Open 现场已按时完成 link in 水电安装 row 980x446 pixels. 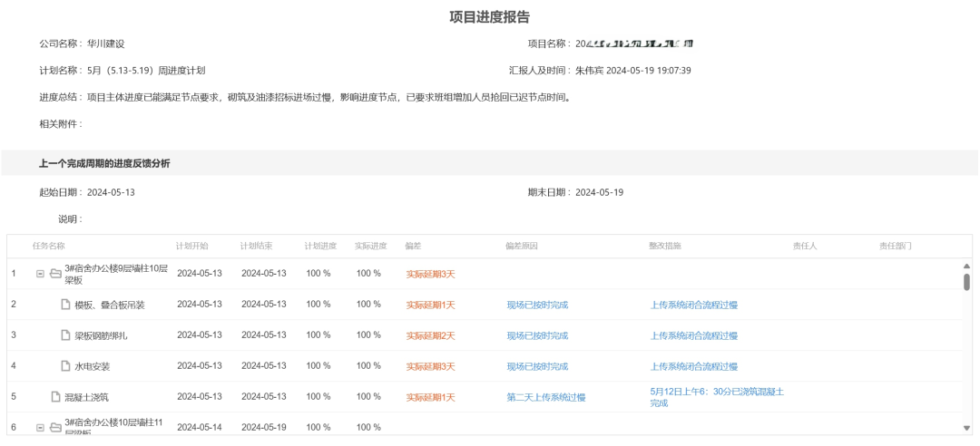pos(537,366)
